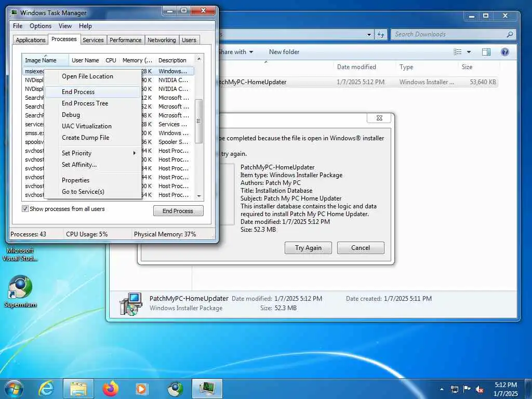Open Properties from the context menu

pos(92,180)
